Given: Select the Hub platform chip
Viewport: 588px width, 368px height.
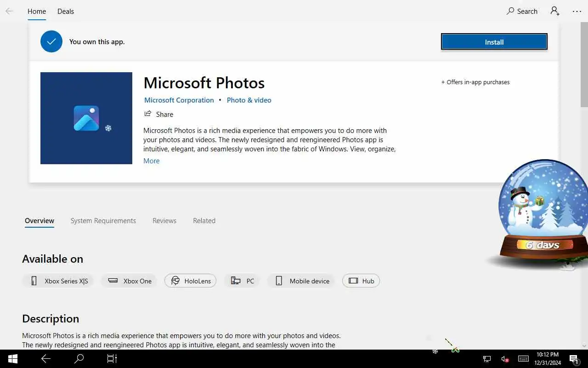Looking at the screenshot, I should 361,281.
